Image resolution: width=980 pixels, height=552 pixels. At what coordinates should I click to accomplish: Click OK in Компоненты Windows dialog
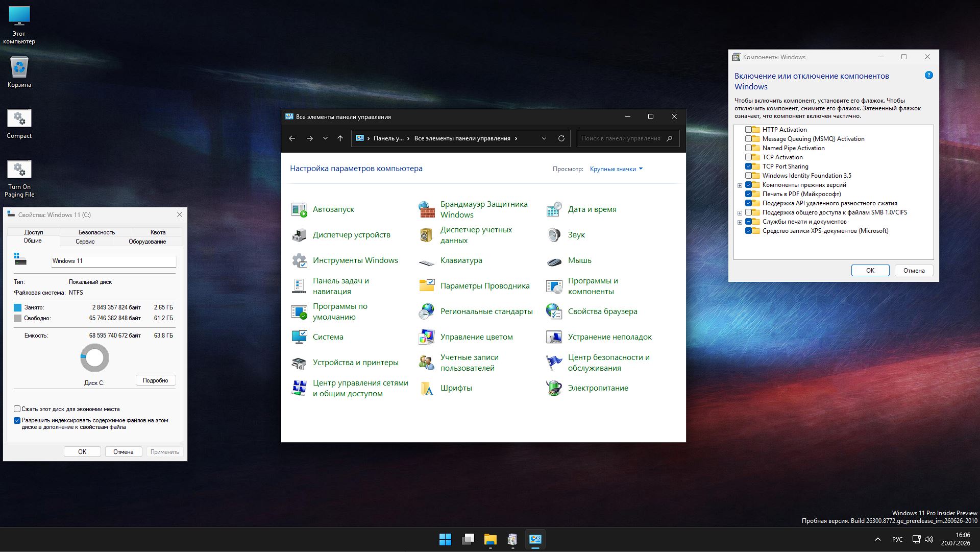point(870,271)
